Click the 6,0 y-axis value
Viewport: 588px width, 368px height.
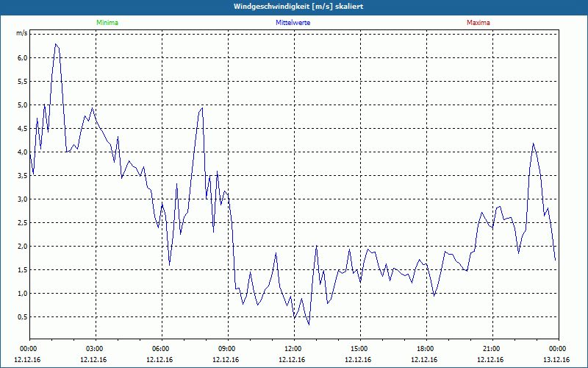[23, 58]
